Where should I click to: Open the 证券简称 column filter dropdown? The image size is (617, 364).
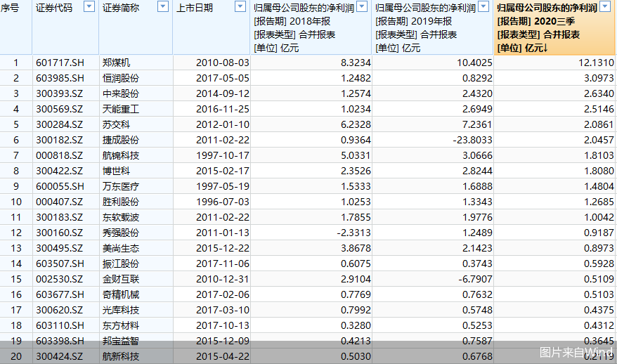(x=163, y=6)
